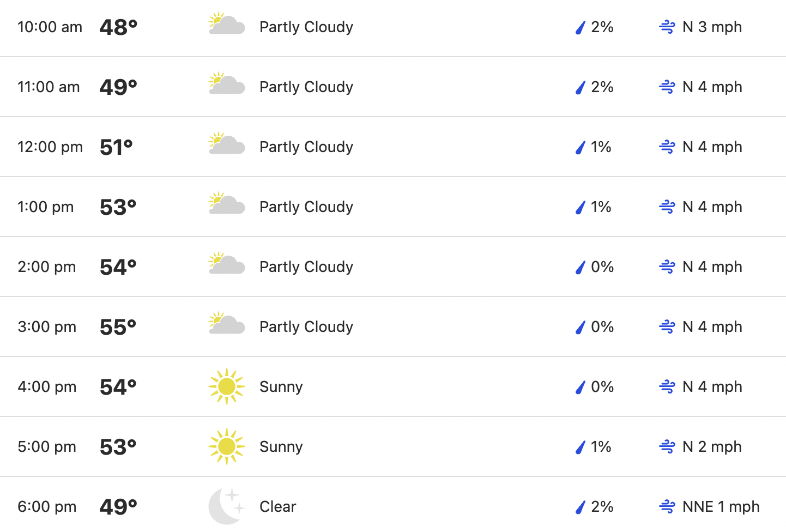Click the clear moon icon at 6:00 pm
This screenshot has height=532, width=786.
click(227, 506)
